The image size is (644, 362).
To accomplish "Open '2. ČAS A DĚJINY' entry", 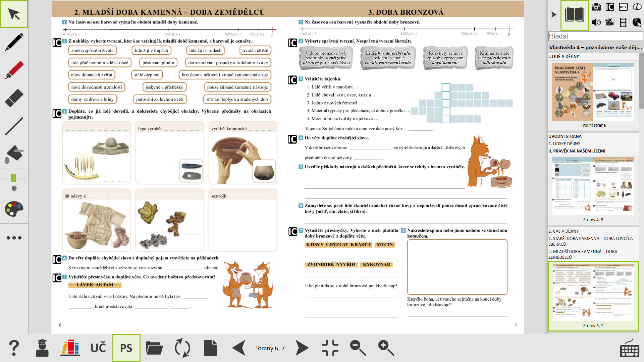I will 563,231.
